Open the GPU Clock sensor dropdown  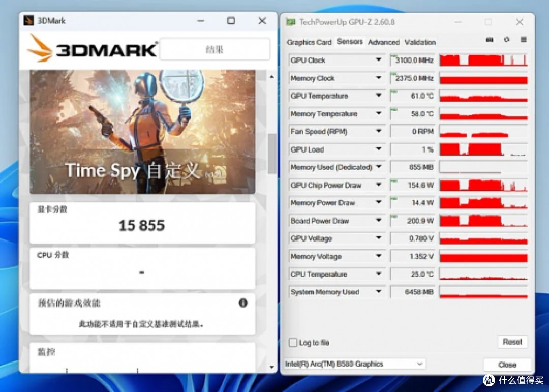click(x=379, y=60)
